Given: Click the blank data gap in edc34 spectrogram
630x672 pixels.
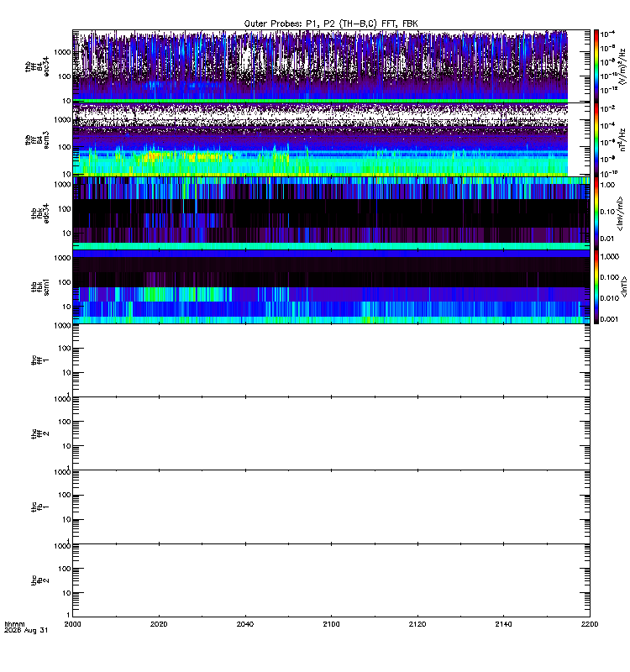Looking at the screenshot, I should click(x=579, y=66).
